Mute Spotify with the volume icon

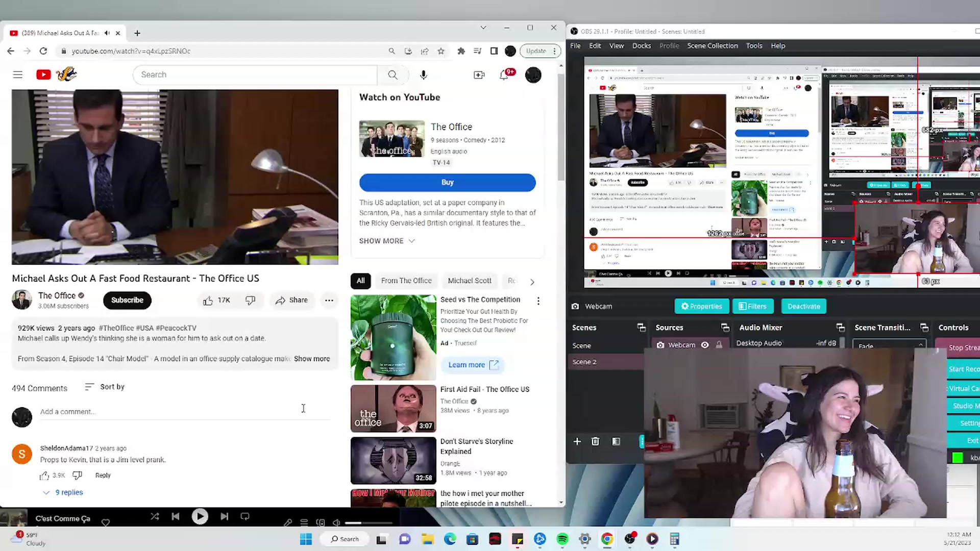[x=336, y=522]
